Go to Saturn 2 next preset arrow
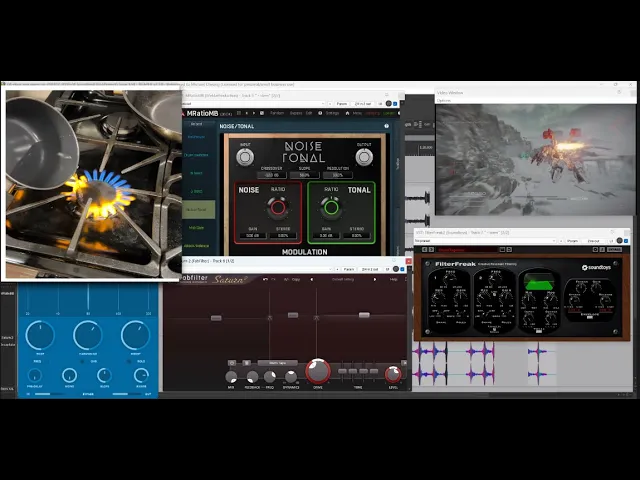Screen dimensions: 640x480 point(375,280)
